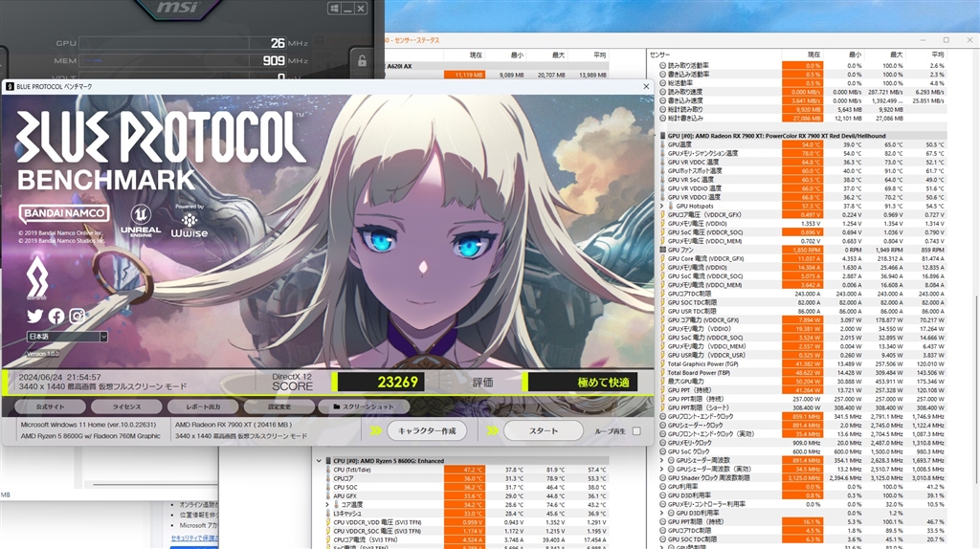
Task: Select the GPU VR SoC 温度 row
Action: pyautogui.click(x=803, y=179)
